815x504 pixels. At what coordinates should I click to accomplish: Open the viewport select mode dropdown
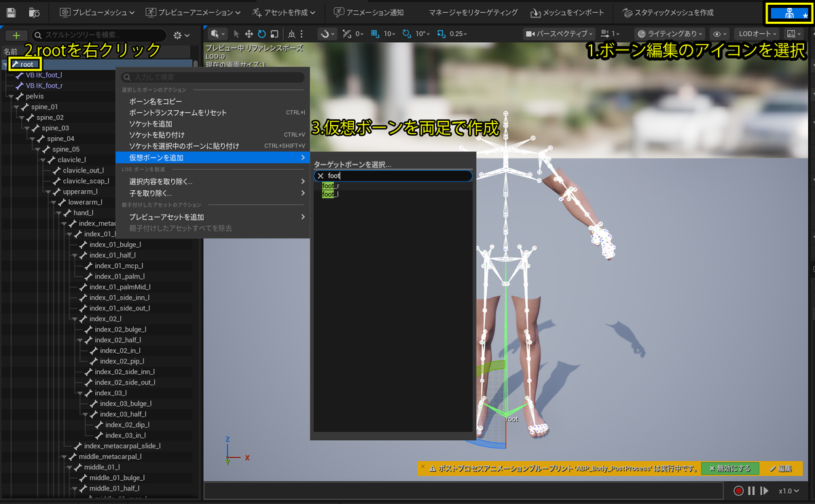pyautogui.click(x=217, y=33)
